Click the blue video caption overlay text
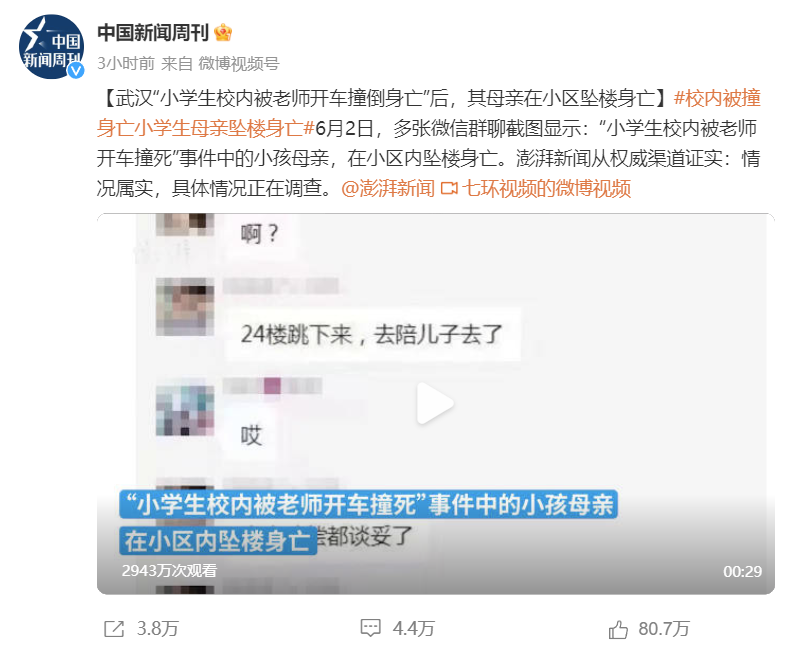The height and width of the screenshot is (649, 795). pos(369,522)
